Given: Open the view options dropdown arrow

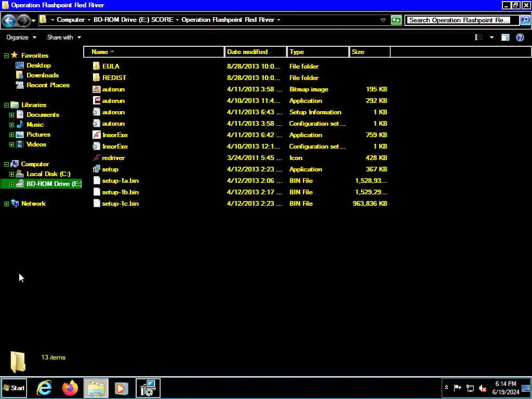Looking at the screenshot, I should [491, 37].
